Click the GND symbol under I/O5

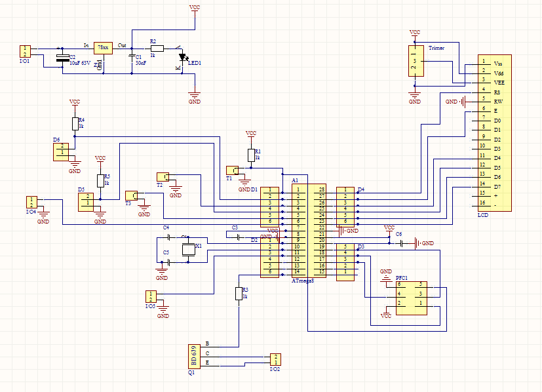click(163, 312)
